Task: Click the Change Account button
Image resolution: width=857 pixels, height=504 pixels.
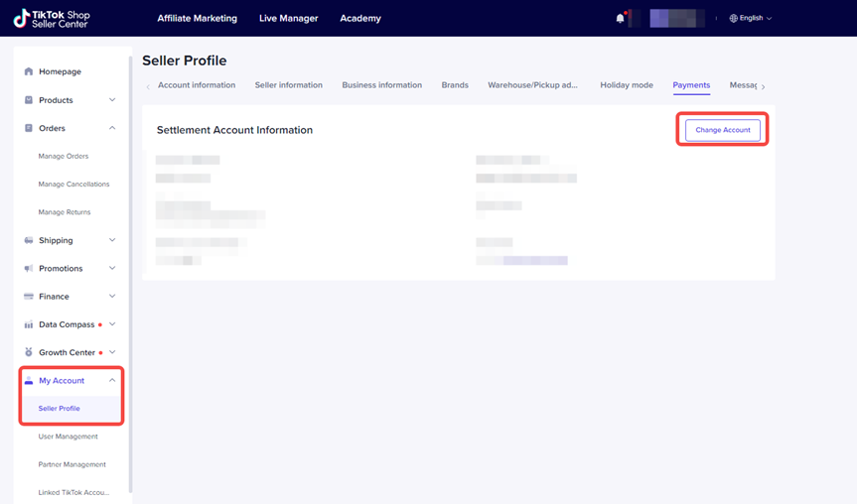Action: 723,130
